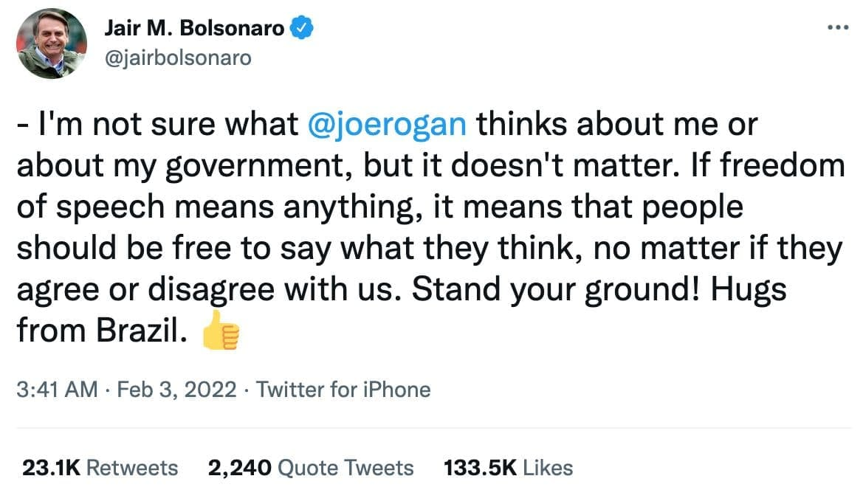View the 133.5K Likes list
The height and width of the screenshot is (504, 863).
[508, 468]
